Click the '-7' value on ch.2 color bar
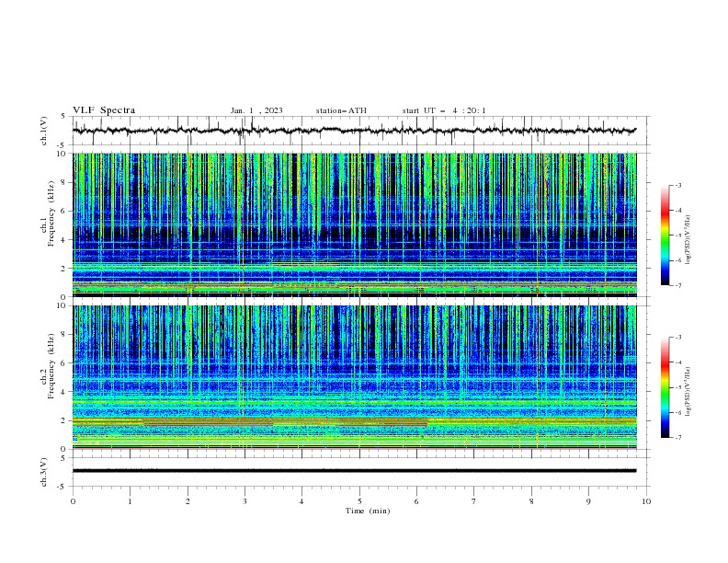This screenshot has width=728, height=563. [x=677, y=438]
